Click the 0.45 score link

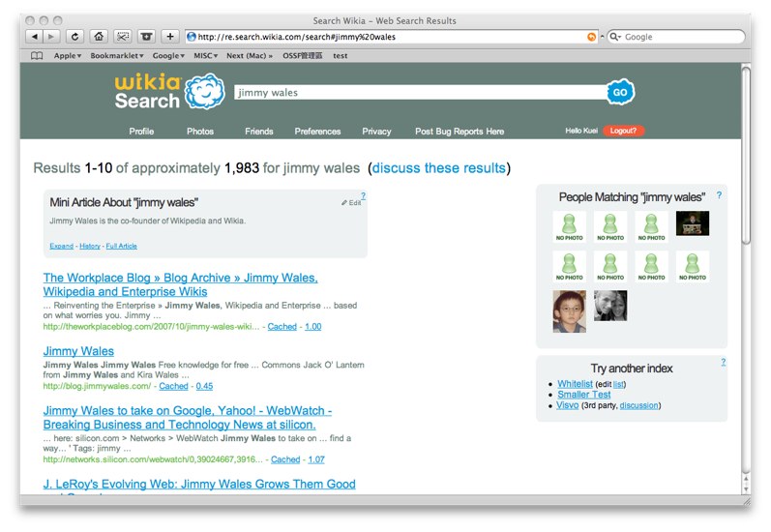(204, 386)
